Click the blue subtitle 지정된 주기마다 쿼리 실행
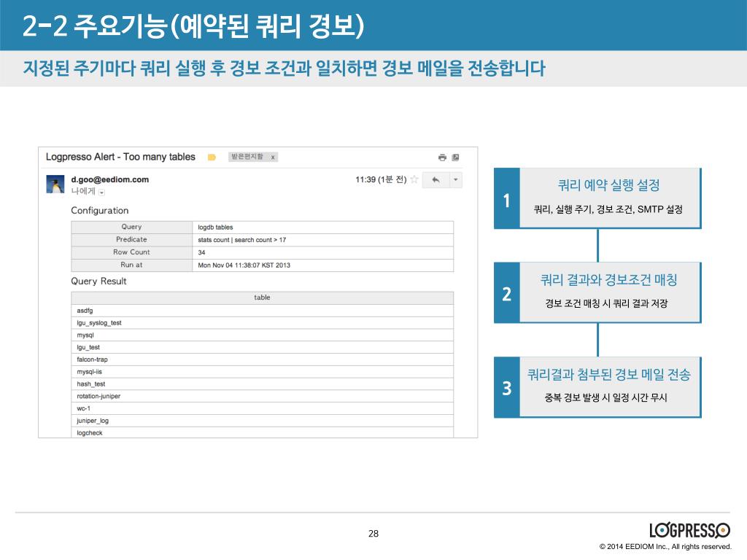Screen dimensions: 747x560 click(x=284, y=68)
